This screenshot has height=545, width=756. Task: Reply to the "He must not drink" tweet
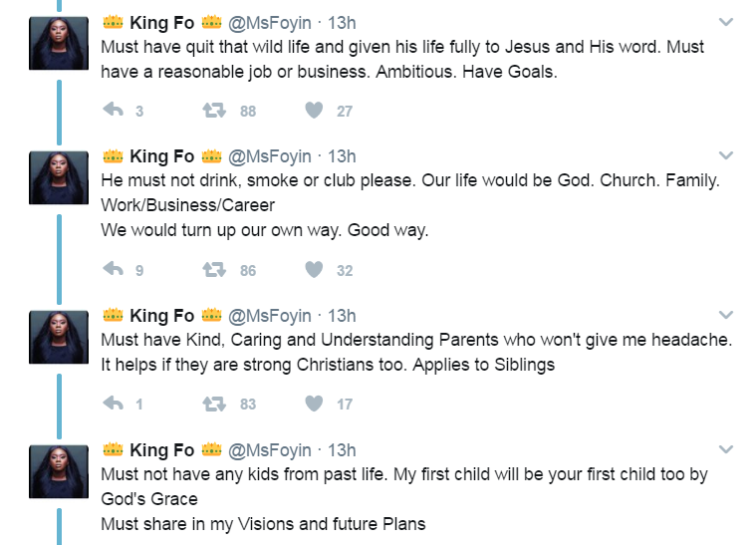(x=114, y=269)
